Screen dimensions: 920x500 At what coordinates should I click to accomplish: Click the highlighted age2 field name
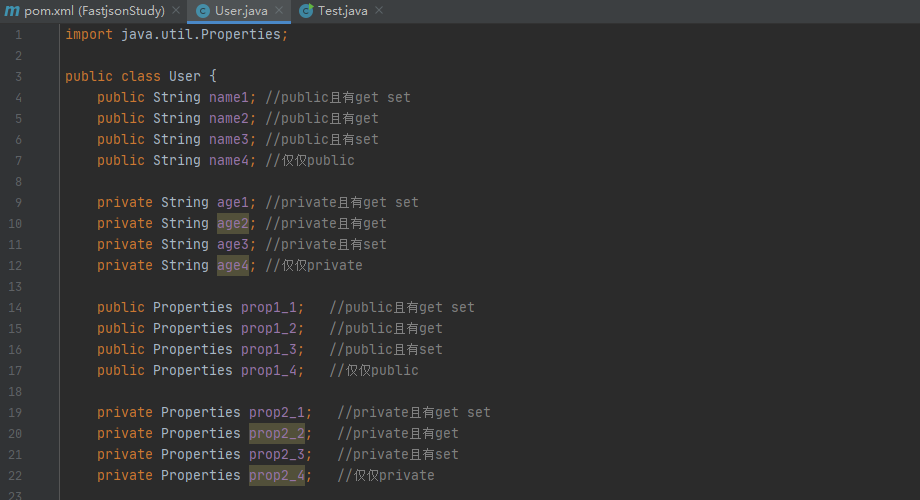tap(232, 224)
